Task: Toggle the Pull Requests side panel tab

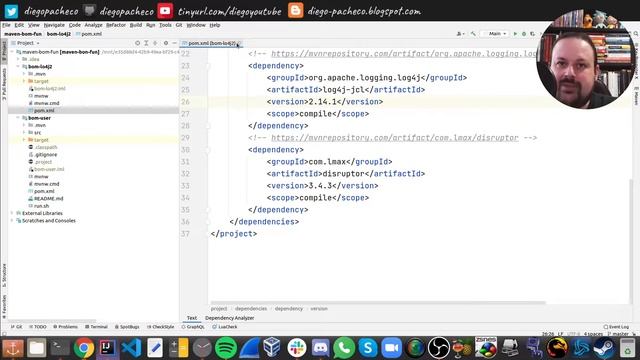Action: click(x=4, y=84)
